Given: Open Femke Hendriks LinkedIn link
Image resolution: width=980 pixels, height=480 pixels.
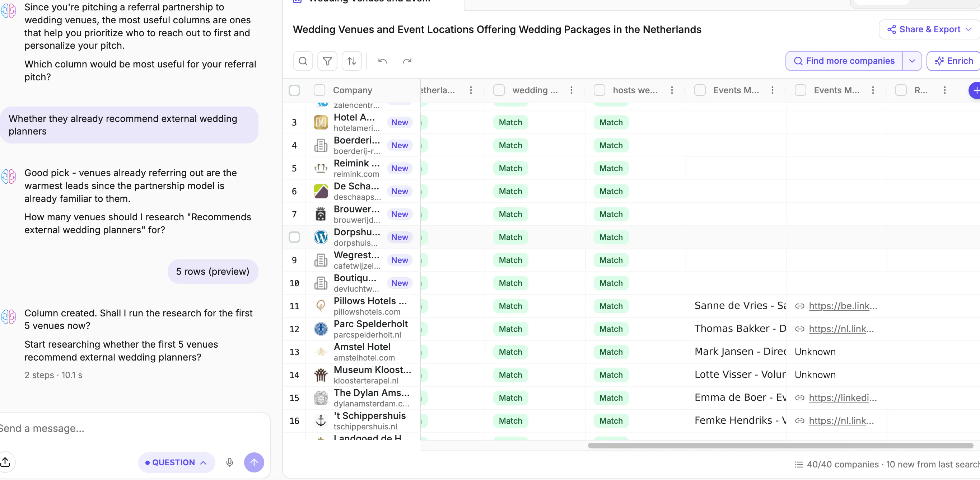Looking at the screenshot, I should click(841, 421).
